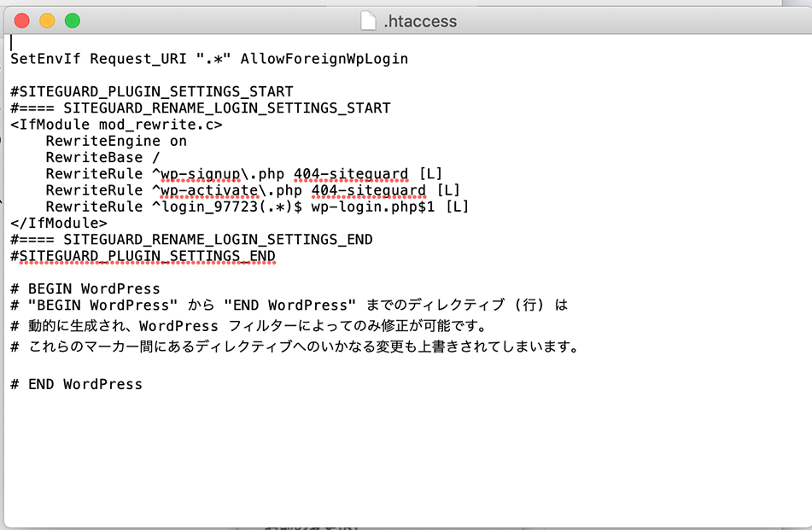Viewport: 812px width, 530px height.
Task: Minimize the window using yellow button
Action: pyautogui.click(x=47, y=20)
